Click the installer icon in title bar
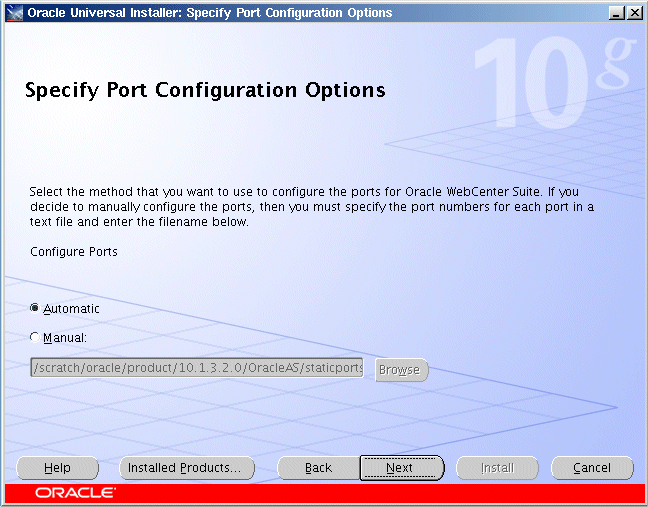Screen dimensions: 648x507 (15, 13)
